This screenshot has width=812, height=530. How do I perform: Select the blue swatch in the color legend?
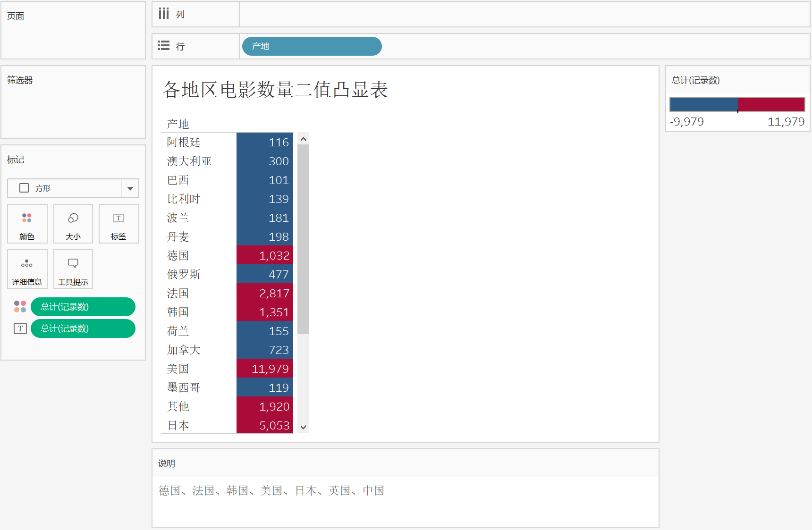tap(703, 104)
